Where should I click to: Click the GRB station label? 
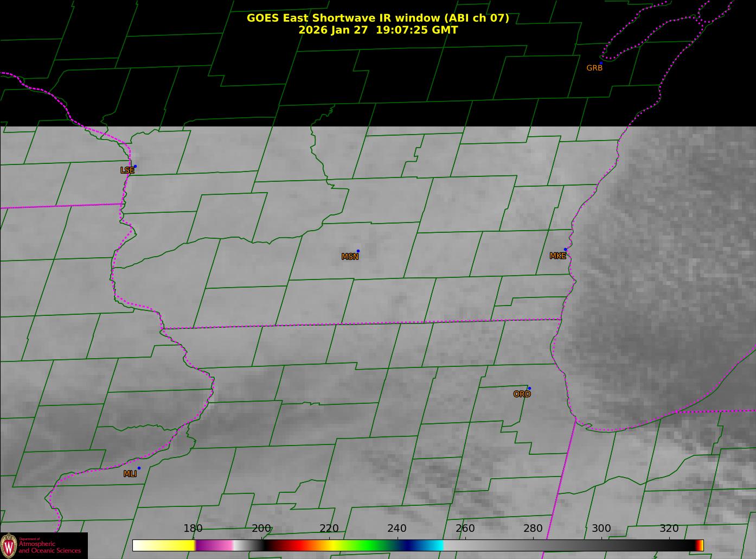[x=594, y=68]
